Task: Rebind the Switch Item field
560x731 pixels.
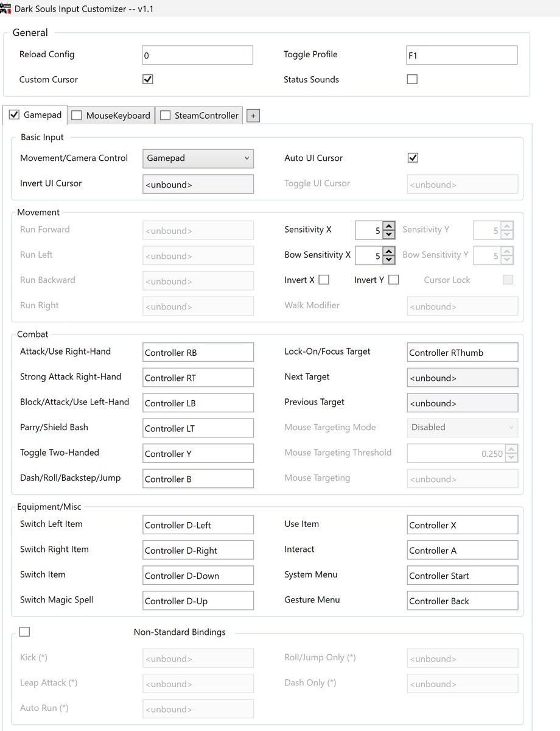Action: 198,575
